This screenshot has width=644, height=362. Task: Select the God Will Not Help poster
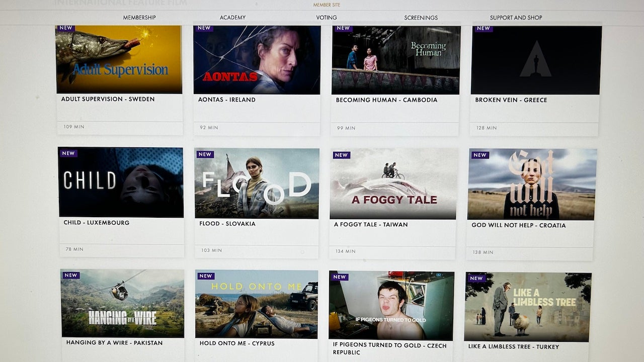[532, 185]
